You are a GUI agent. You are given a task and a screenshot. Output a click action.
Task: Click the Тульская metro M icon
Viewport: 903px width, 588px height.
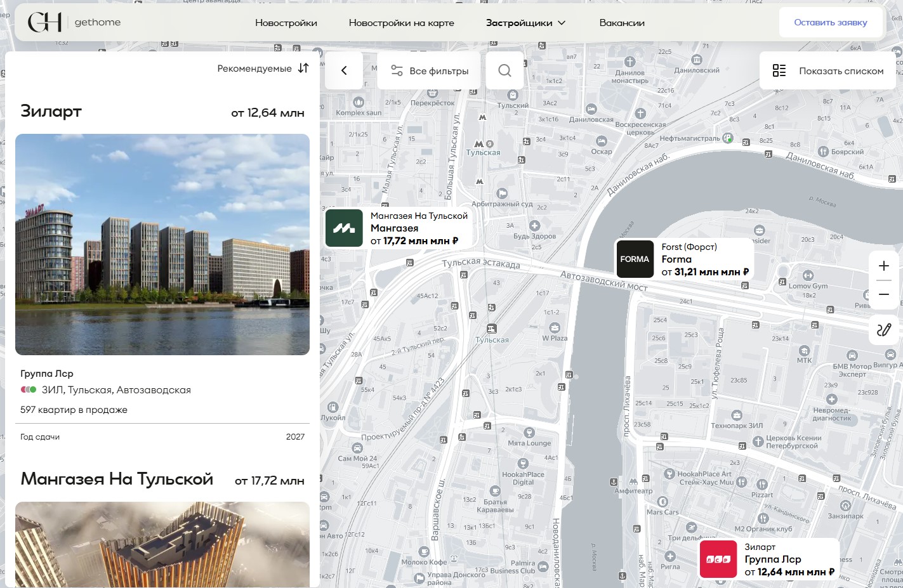click(479, 144)
